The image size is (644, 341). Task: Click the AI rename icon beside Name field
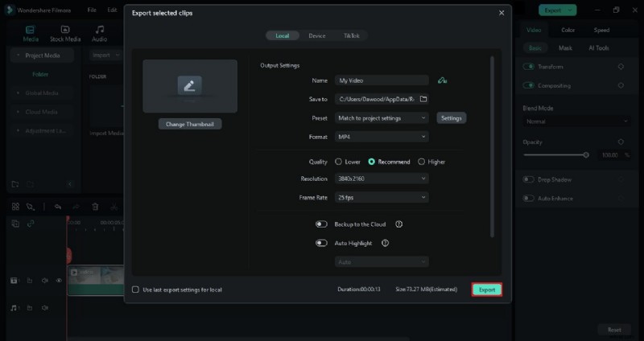tap(442, 80)
